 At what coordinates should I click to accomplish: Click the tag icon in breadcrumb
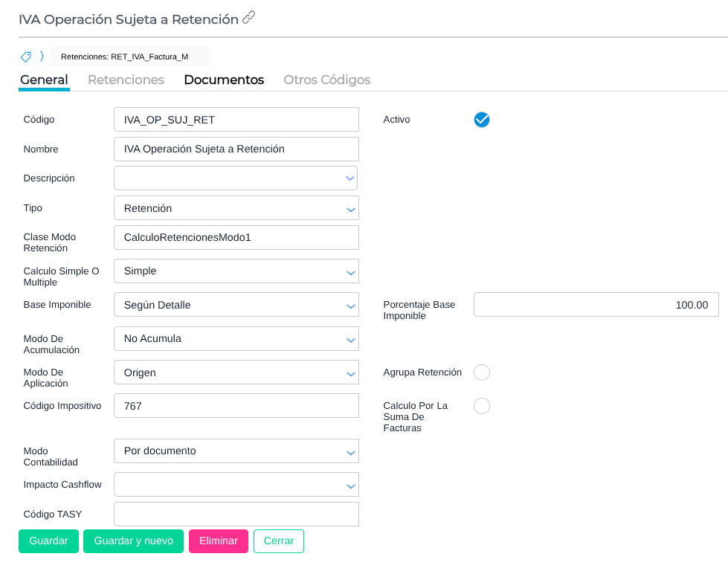[26, 57]
